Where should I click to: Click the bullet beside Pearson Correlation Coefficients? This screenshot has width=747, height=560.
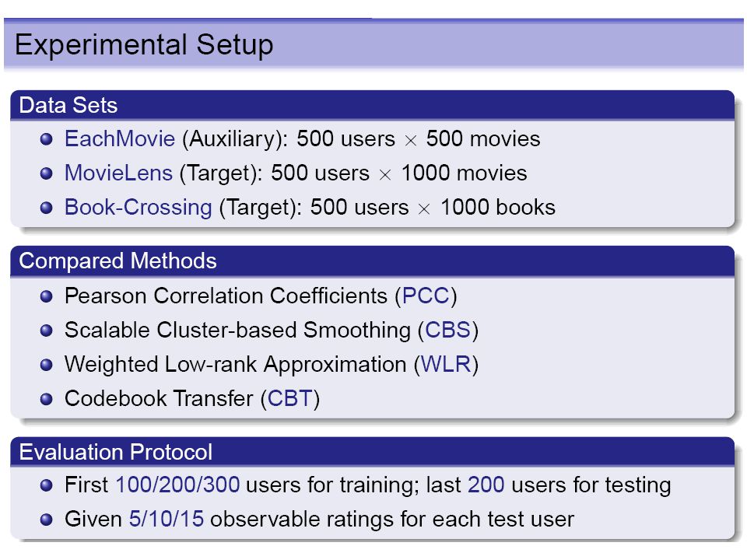(46, 296)
